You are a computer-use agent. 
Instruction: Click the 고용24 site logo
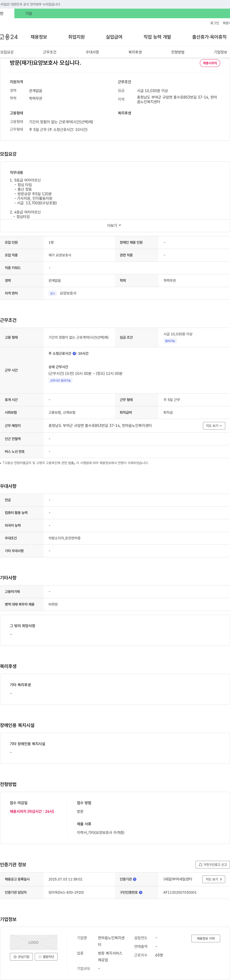click(x=8, y=37)
